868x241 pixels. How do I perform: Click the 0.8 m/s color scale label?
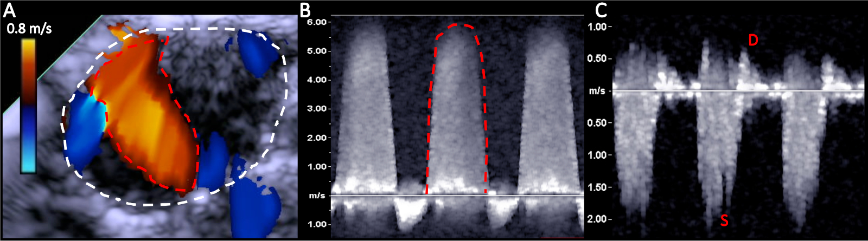point(29,28)
